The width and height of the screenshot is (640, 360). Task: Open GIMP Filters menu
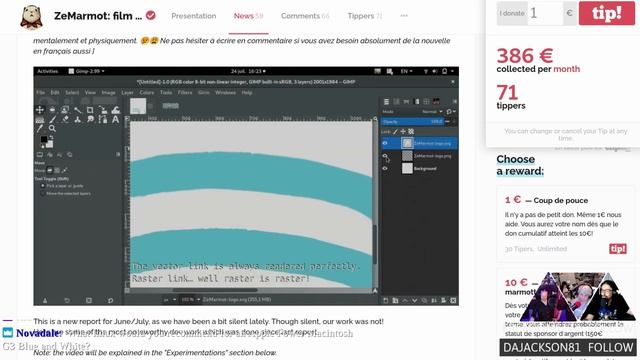coord(184,93)
